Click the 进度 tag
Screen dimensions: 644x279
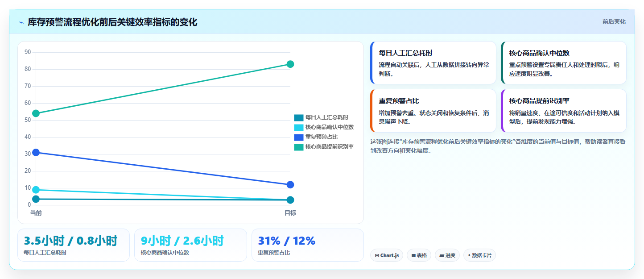tap(447, 255)
